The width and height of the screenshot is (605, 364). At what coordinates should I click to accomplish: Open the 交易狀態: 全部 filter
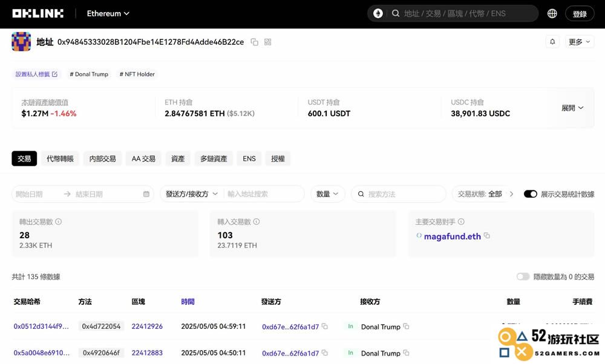480,194
